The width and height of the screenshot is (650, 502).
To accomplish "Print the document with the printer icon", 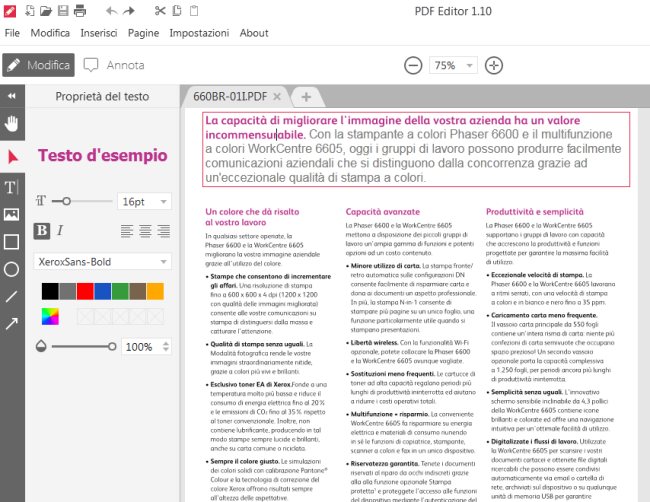I will [80, 11].
